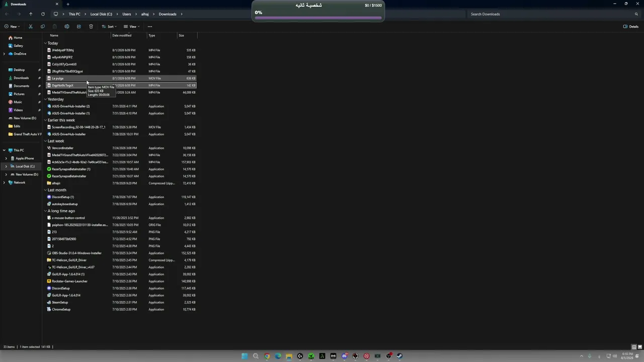Add a new tab with plus button
The width and height of the screenshot is (644, 362).
tap(68, 4)
